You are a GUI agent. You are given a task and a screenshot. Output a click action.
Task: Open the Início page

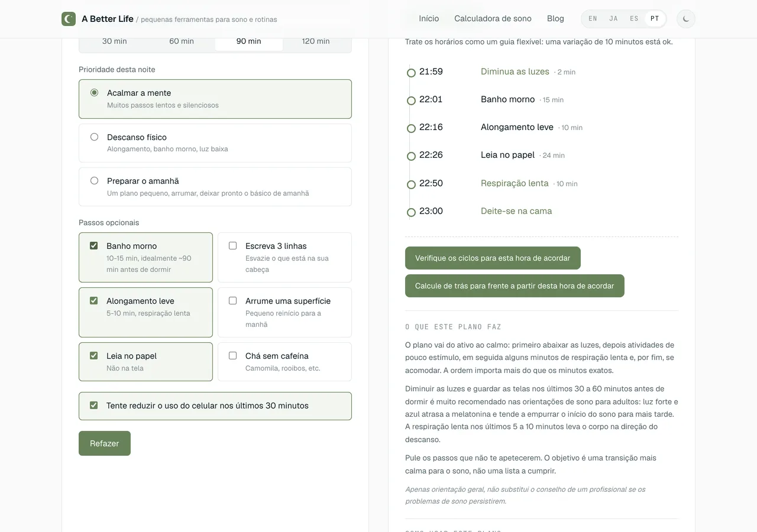pyautogui.click(x=429, y=19)
